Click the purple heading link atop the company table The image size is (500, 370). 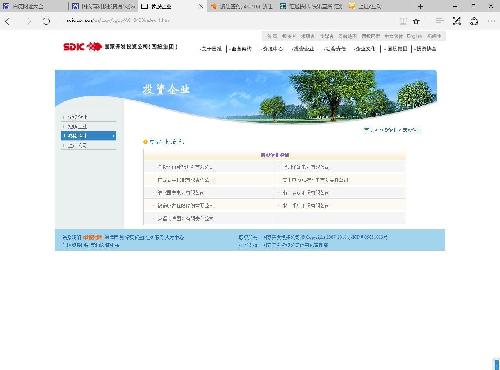pos(275,155)
